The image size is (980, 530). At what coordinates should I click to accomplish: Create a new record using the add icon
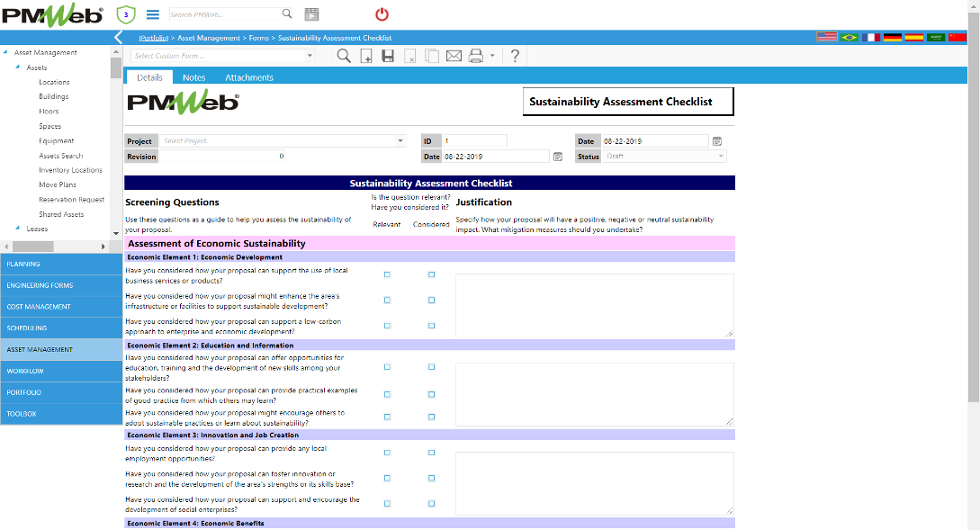coord(366,56)
